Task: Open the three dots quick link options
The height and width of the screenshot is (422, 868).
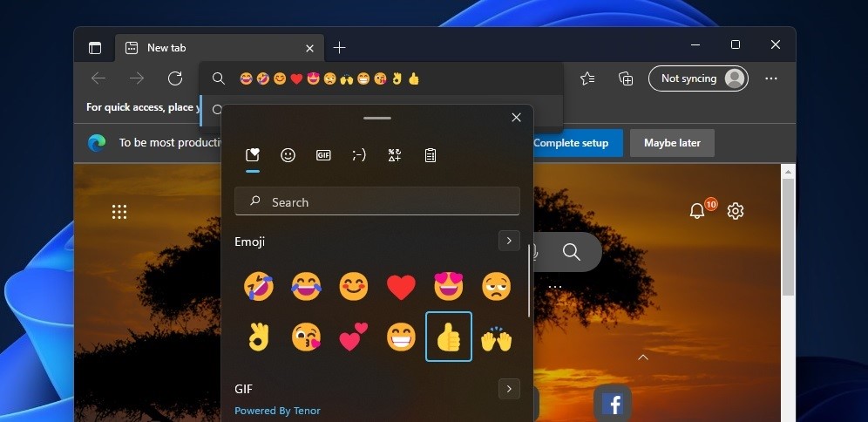Action: [x=555, y=288]
